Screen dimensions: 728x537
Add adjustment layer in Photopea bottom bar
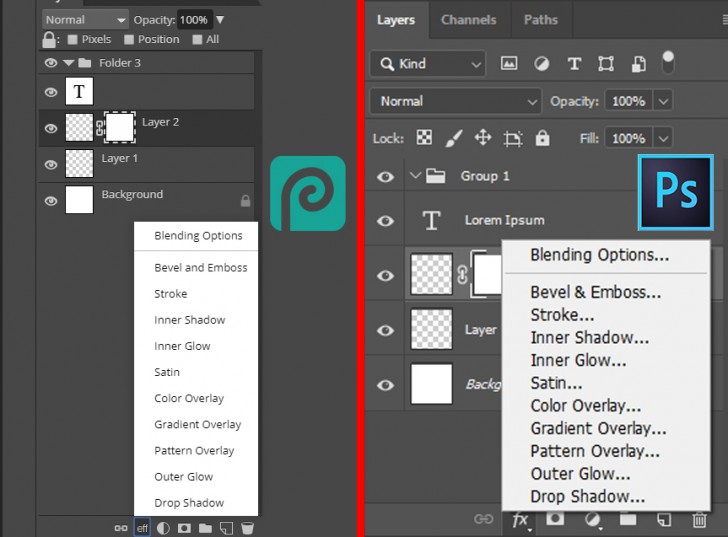163,528
